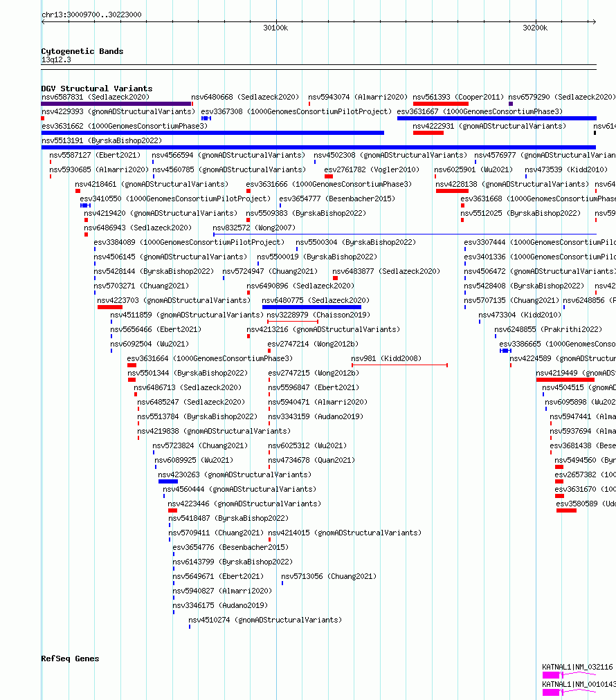
Task: Click the long blue esv3631662 feature bar
Action: click(x=212, y=133)
